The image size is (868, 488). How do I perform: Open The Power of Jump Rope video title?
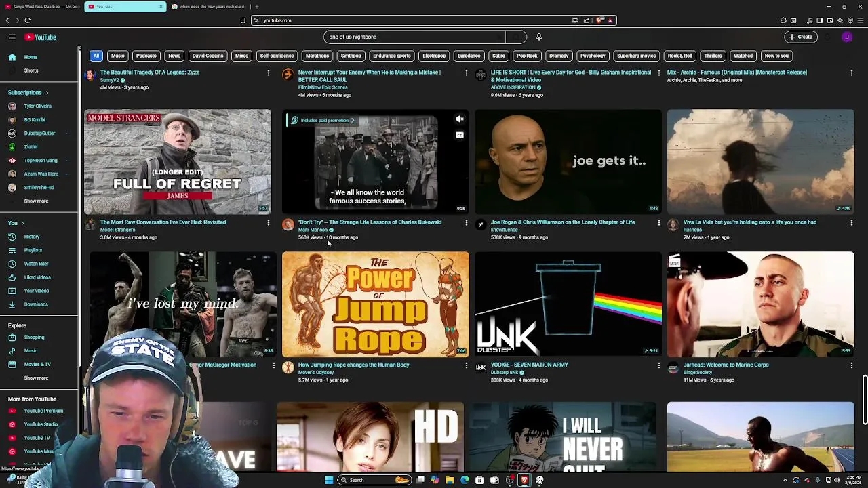pos(354,365)
